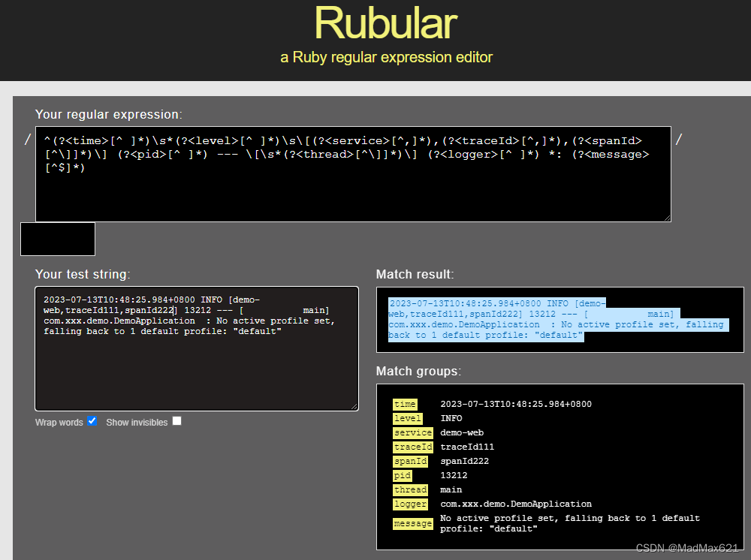
Task: Click the 'Show invisibles' label text
Action: pyautogui.click(x=137, y=423)
